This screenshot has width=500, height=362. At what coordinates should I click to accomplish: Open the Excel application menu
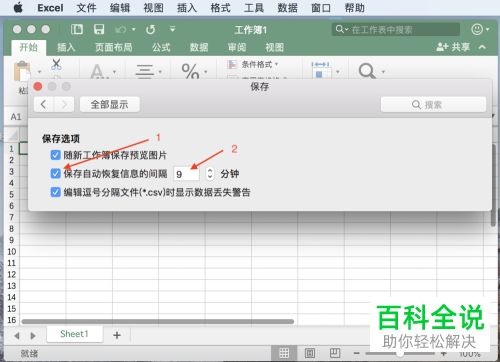[x=50, y=8]
